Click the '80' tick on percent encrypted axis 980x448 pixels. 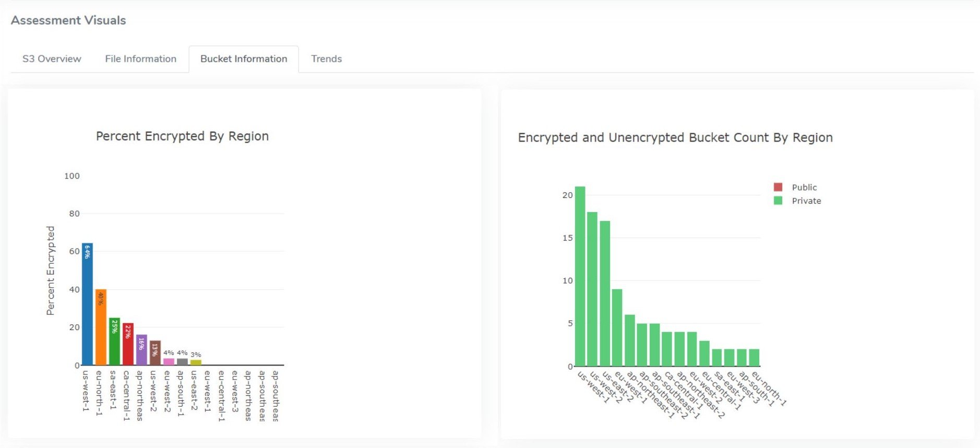pos(75,214)
